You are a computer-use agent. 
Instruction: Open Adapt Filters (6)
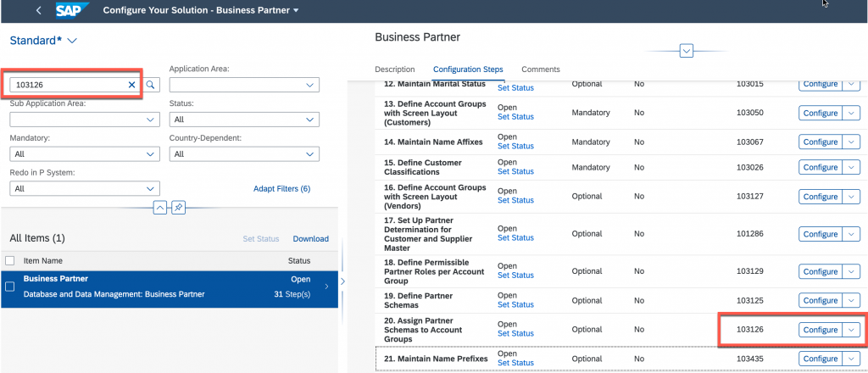281,189
